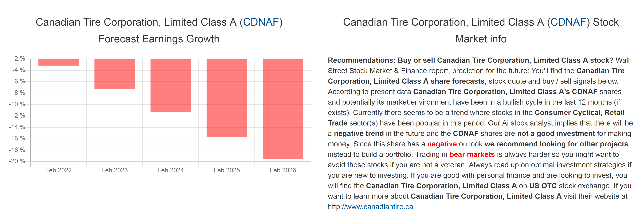
Task: Click the -20 % axis label
Action: 17,161
